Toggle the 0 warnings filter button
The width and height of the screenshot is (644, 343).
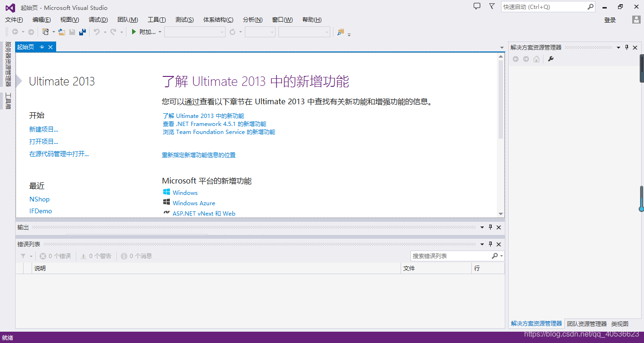click(x=96, y=256)
